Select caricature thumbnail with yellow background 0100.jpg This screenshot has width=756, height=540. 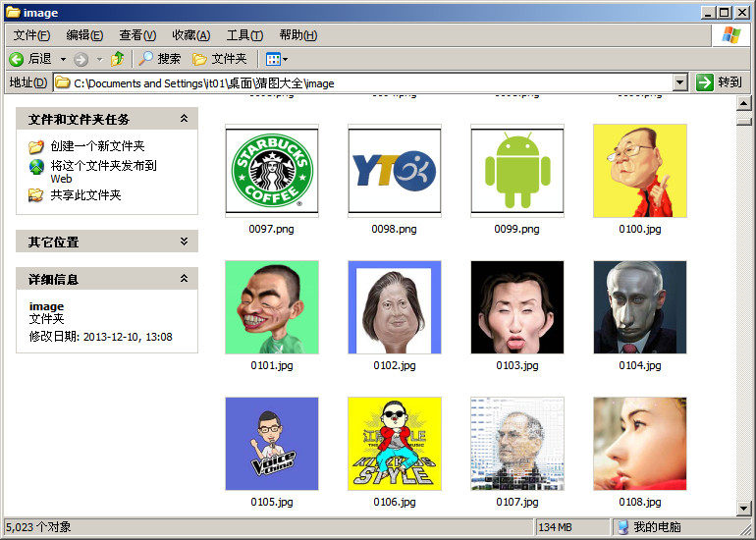(640, 171)
